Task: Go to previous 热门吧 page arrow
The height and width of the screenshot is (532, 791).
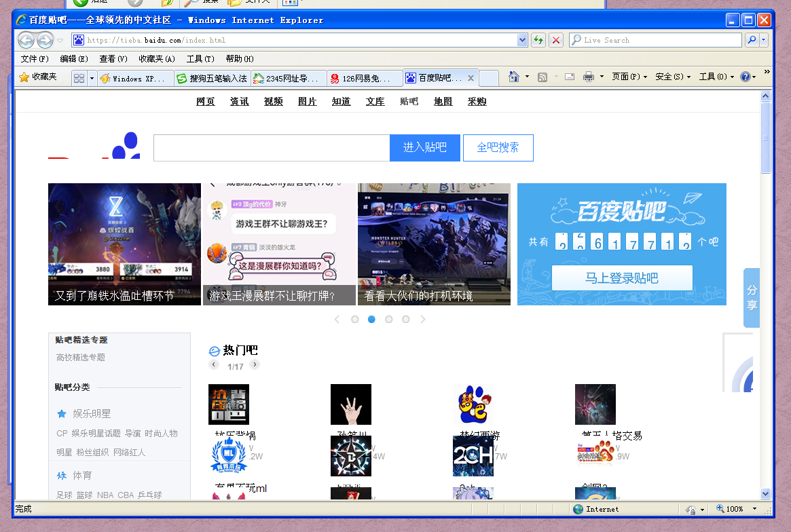Action: tap(214, 364)
